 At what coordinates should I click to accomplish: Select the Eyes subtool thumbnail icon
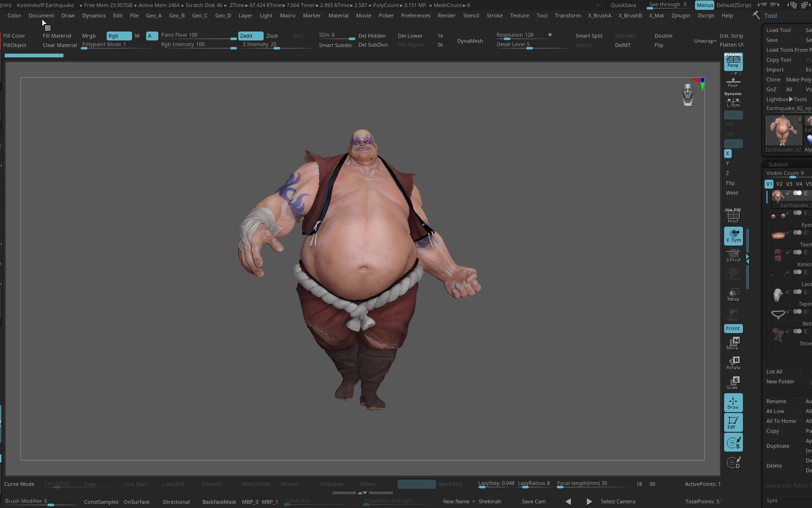click(x=778, y=216)
